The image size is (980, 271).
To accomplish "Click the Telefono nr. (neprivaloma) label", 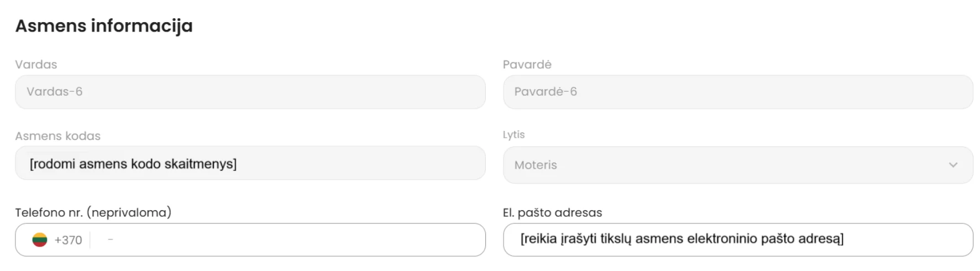I will (x=93, y=212).
